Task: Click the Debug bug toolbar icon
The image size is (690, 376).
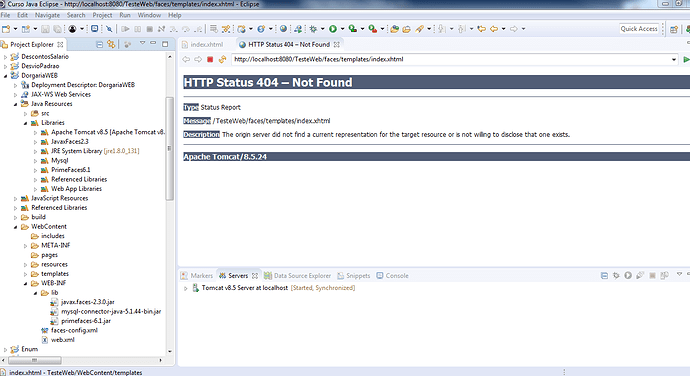Action: (x=313, y=29)
